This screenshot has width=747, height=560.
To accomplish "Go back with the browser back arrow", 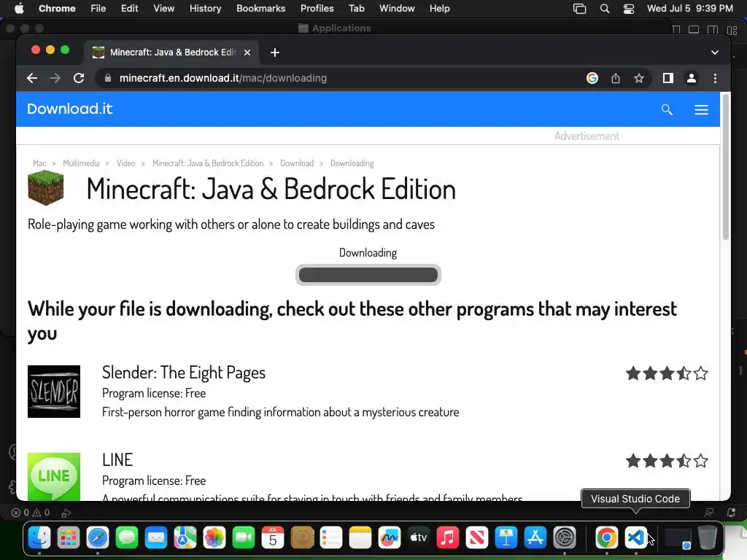I will [32, 78].
